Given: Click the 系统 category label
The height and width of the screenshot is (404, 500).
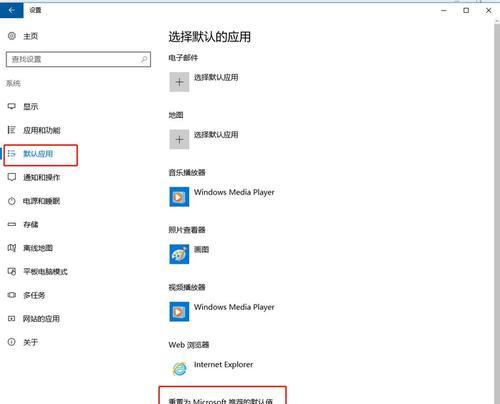Looking at the screenshot, I should [13, 83].
